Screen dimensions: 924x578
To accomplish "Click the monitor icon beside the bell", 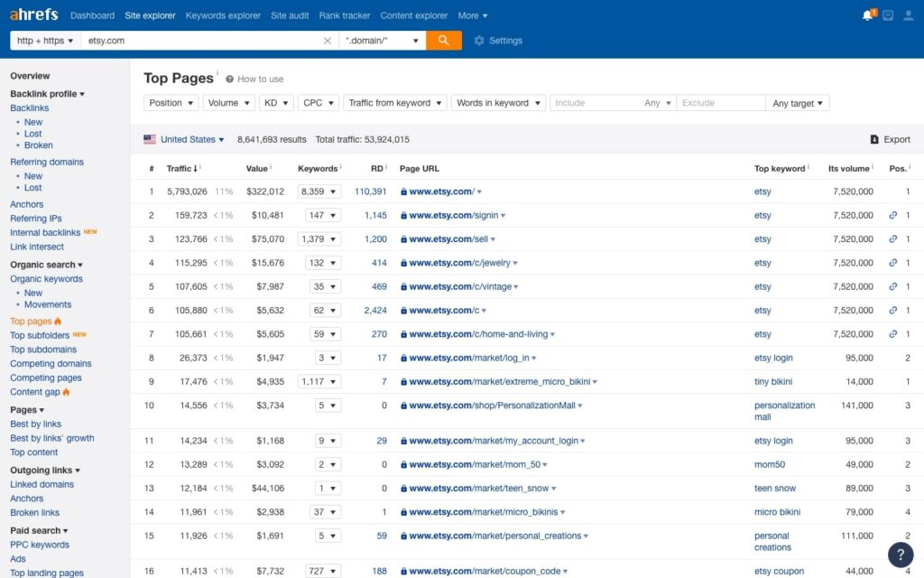I will point(888,15).
